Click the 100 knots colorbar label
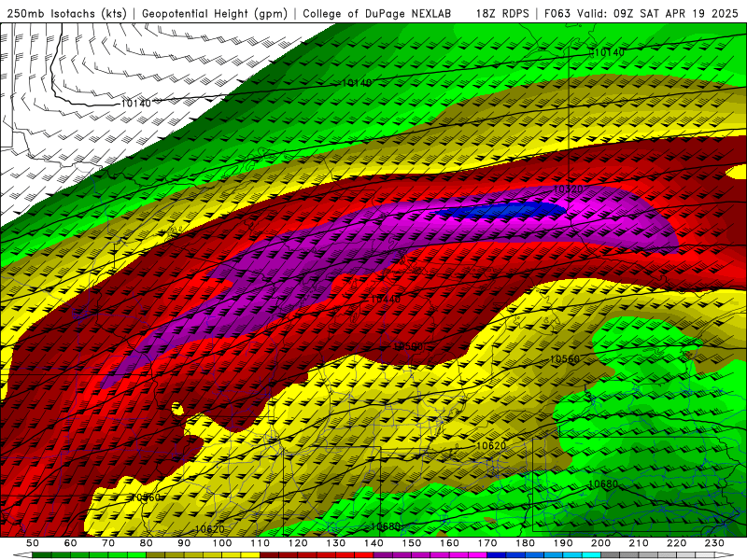 [x=222, y=543]
